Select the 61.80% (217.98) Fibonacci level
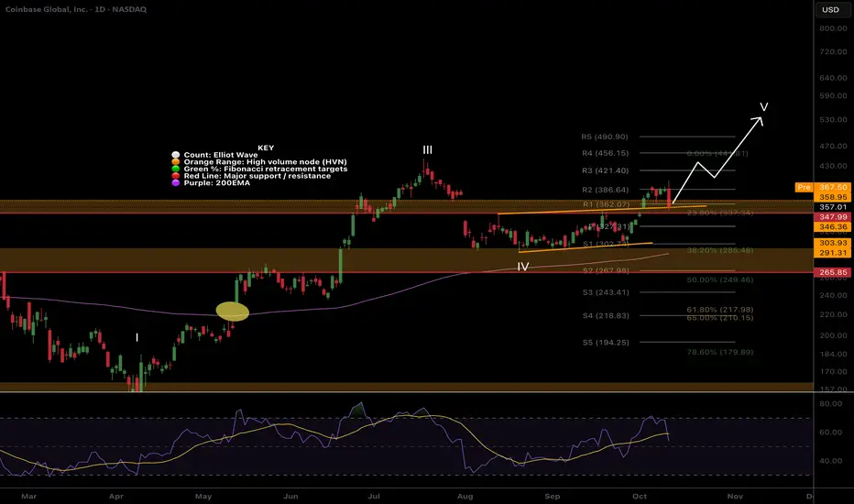Image resolution: width=854 pixels, height=504 pixels. click(720, 310)
